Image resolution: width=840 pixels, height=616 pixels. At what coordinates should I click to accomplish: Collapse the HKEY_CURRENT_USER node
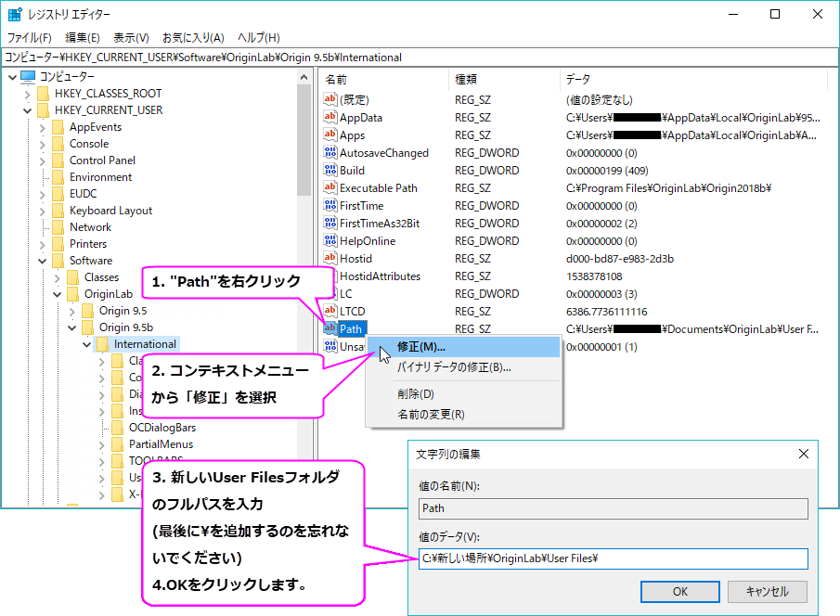click(x=27, y=111)
